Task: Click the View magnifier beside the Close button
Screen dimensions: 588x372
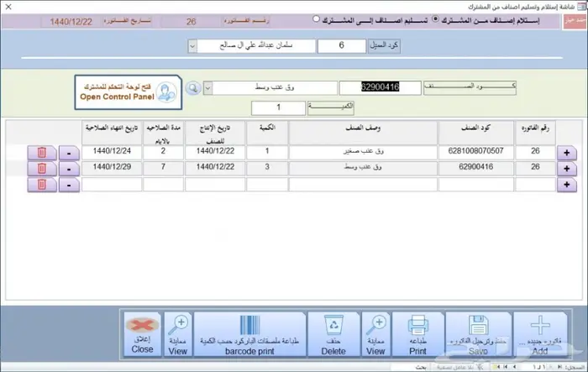Action: (x=178, y=334)
